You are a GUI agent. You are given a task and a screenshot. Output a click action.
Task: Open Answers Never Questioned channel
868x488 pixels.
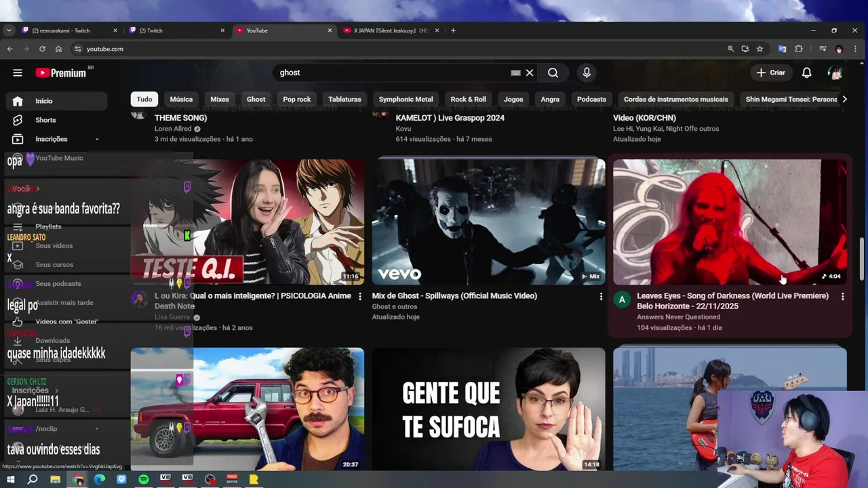[678, 317]
